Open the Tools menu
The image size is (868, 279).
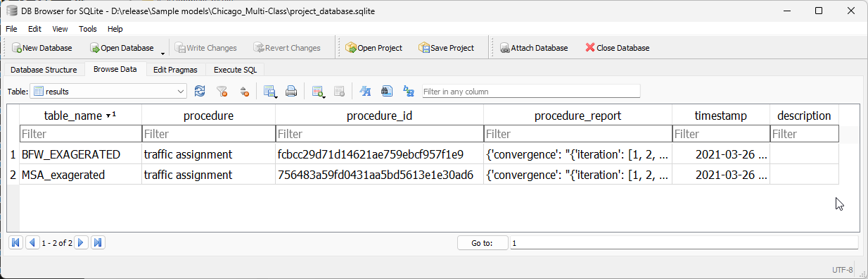pos(88,29)
